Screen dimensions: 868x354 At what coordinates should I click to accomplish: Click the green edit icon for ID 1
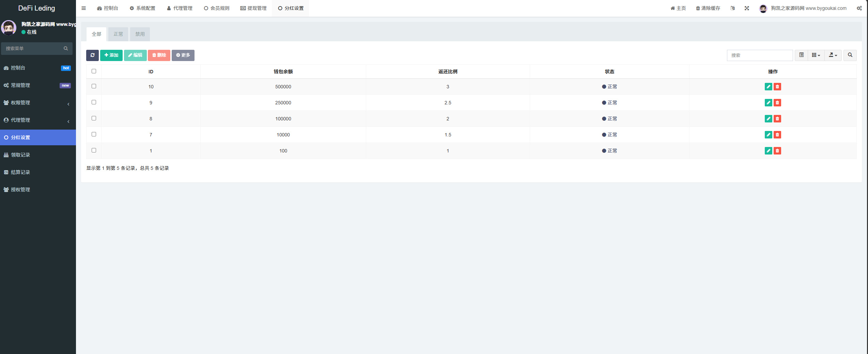pos(768,151)
